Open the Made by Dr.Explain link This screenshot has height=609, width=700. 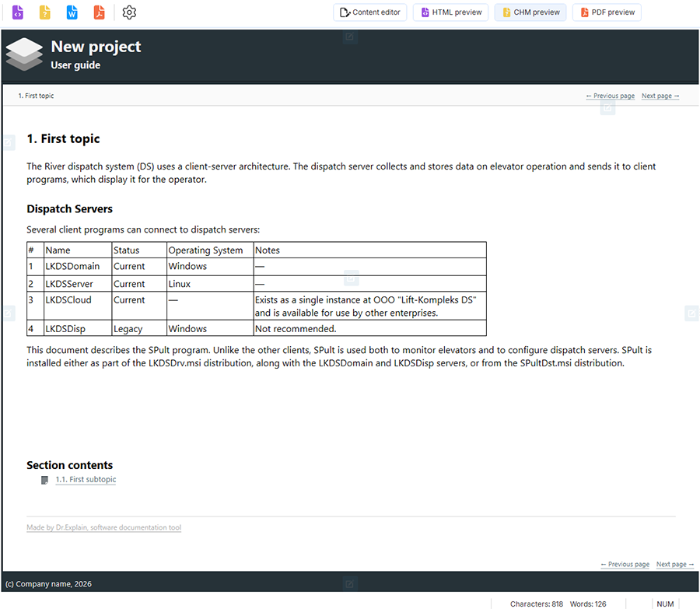tap(104, 527)
